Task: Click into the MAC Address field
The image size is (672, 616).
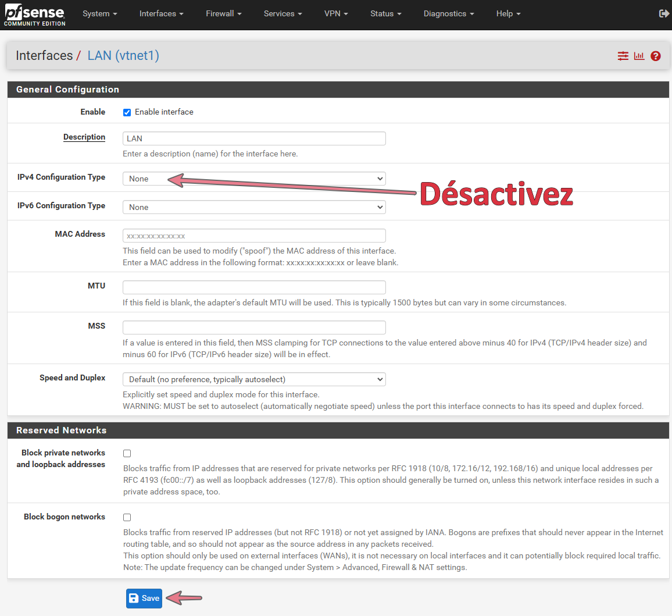Action: tap(254, 236)
